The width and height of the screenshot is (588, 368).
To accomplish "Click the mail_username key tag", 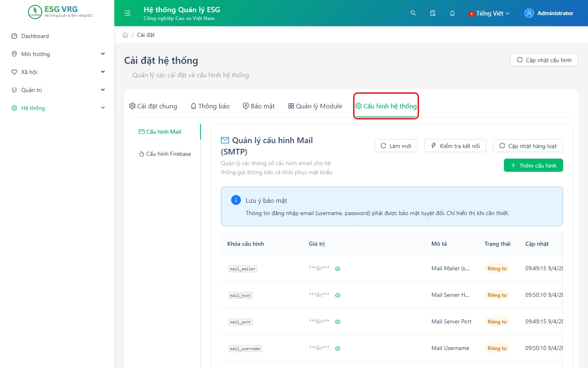I will click(245, 348).
